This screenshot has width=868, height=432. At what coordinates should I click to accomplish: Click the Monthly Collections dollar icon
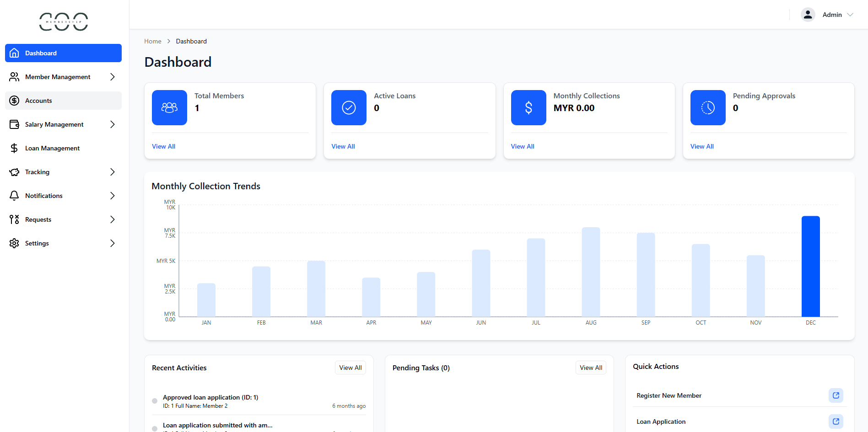[x=528, y=107]
